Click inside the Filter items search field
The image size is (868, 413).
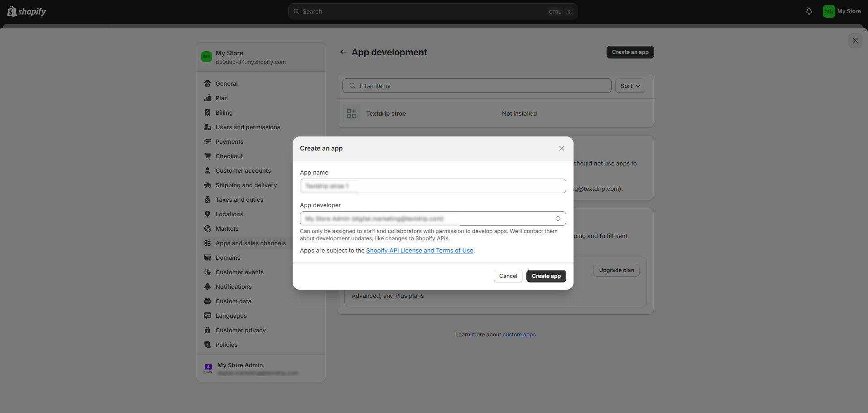click(x=476, y=86)
